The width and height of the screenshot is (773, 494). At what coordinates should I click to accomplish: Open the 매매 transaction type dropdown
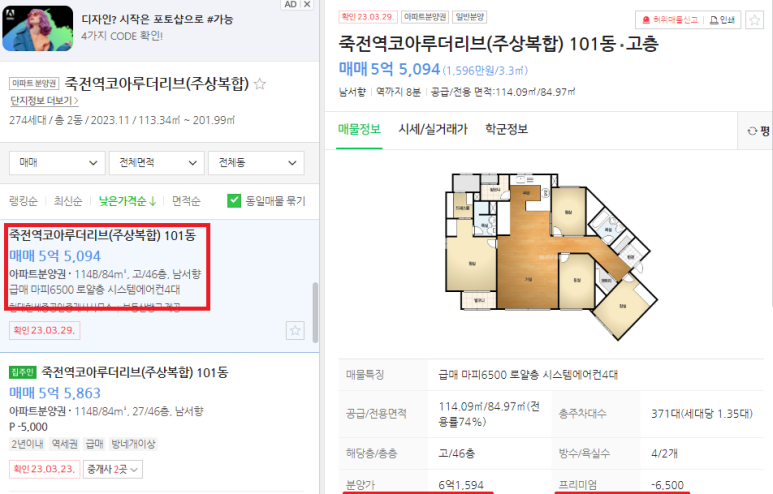[57, 163]
